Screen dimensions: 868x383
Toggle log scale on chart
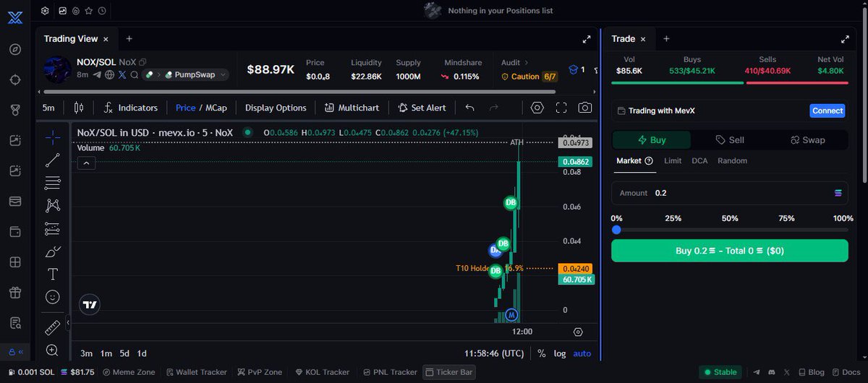pos(560,353)
